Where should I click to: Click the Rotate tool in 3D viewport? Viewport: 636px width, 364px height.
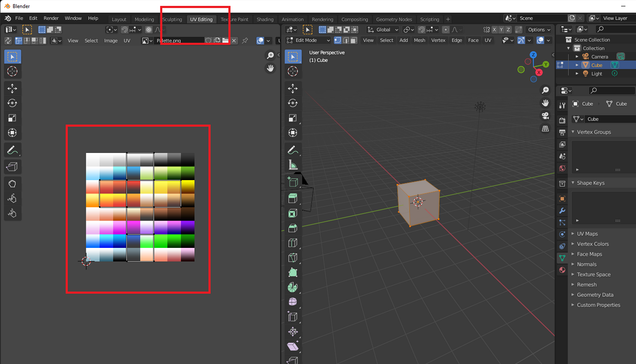(293, 103)
